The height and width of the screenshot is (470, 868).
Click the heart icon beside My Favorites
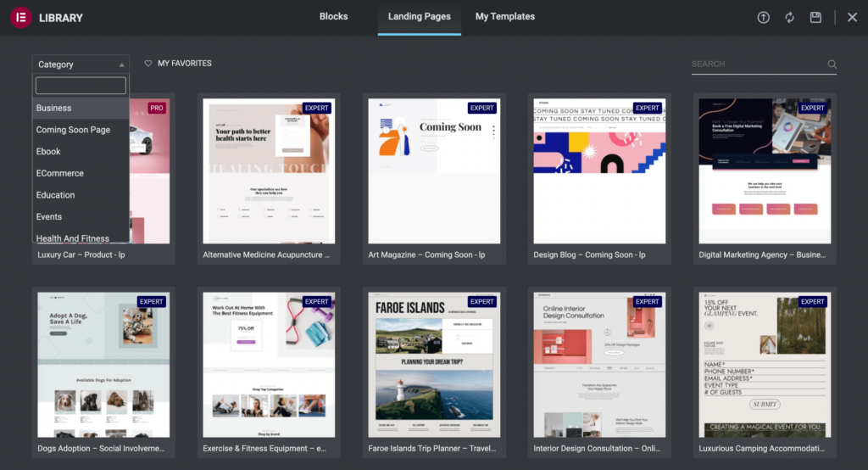click(147, 63)
